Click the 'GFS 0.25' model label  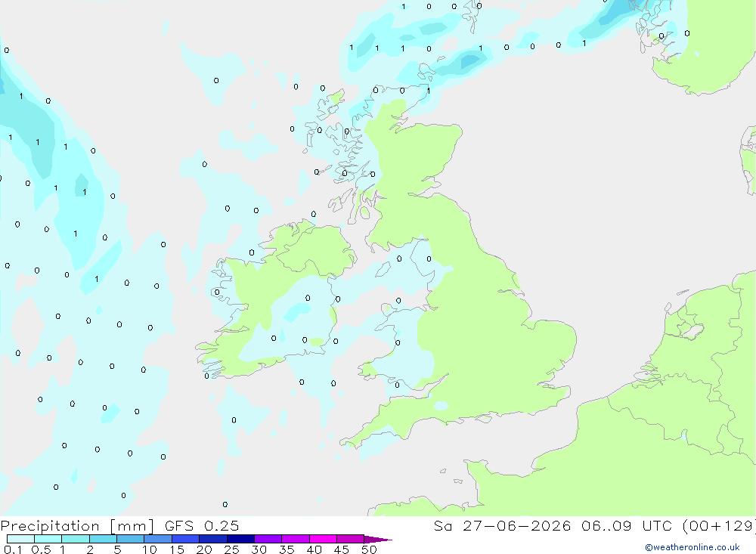click(202, 525)
